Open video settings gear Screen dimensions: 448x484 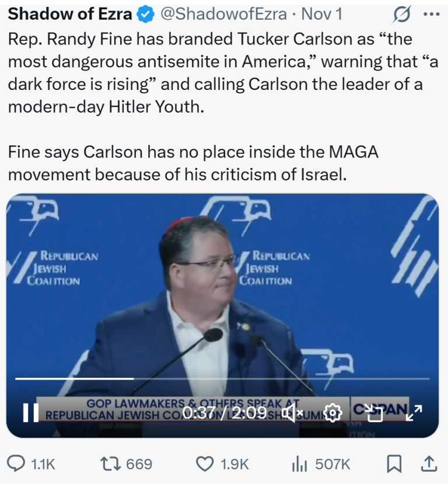coord(332,413)
